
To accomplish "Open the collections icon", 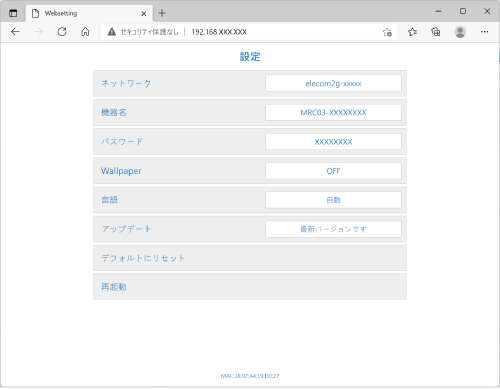I will [x=436, y=32].
